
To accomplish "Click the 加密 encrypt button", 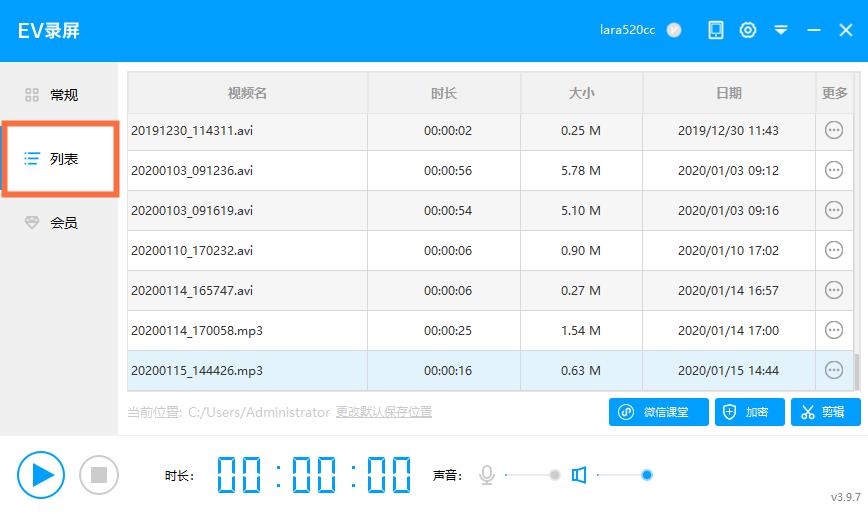I will [749, 412].
